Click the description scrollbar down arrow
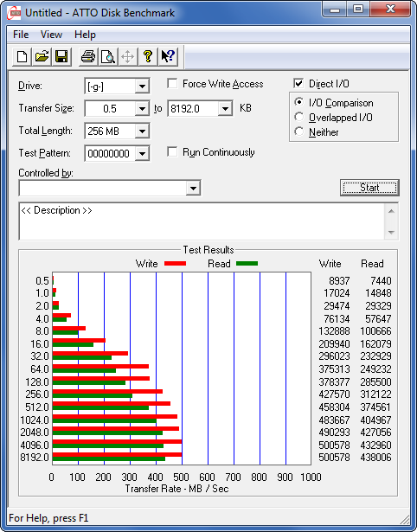Viewport: 417px width, 532px height. [391, 233]
